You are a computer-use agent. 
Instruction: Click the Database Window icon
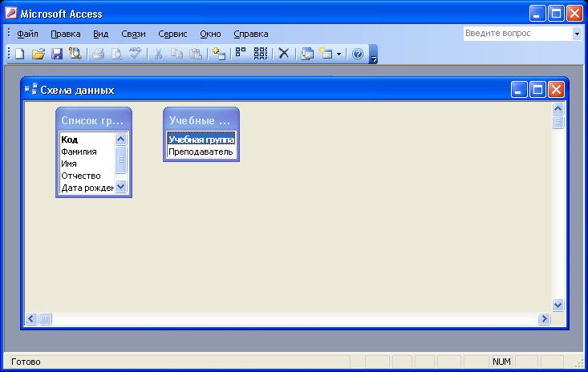point(307,54)
